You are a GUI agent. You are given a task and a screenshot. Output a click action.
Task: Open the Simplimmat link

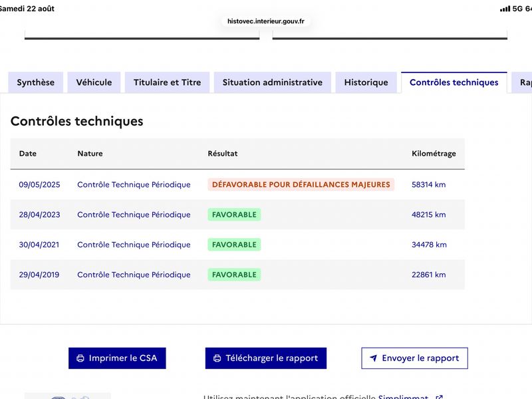coord(403,396)
